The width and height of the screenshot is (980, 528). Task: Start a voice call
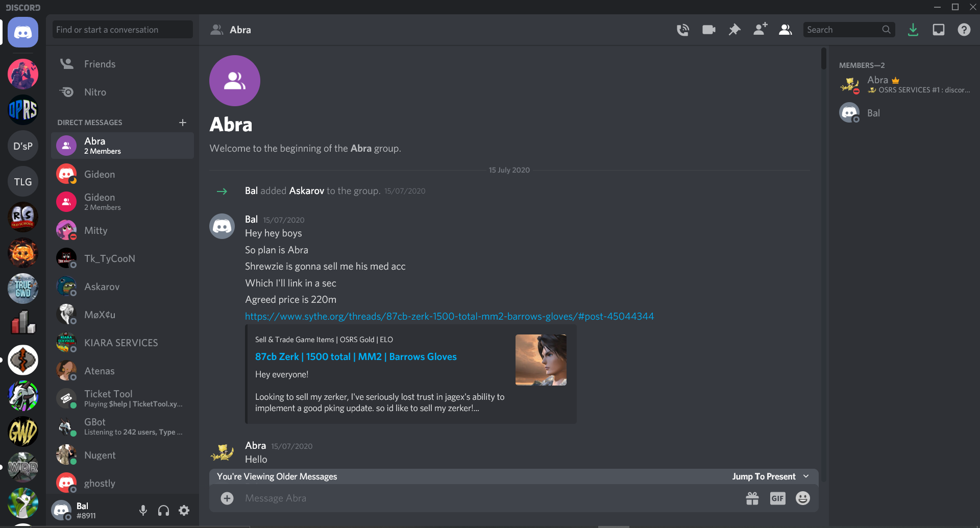coord(683,30)
